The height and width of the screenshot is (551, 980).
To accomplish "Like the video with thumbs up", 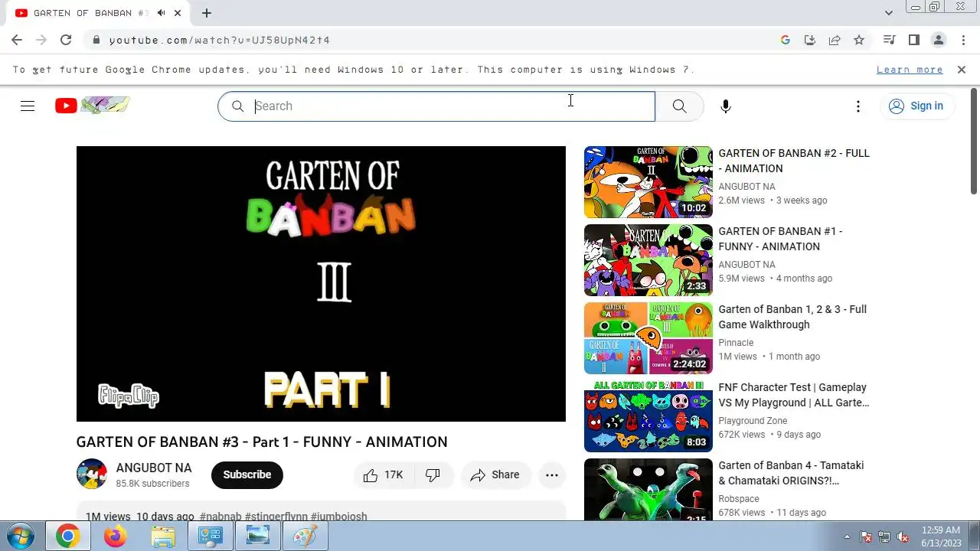I will click(384, 475).
